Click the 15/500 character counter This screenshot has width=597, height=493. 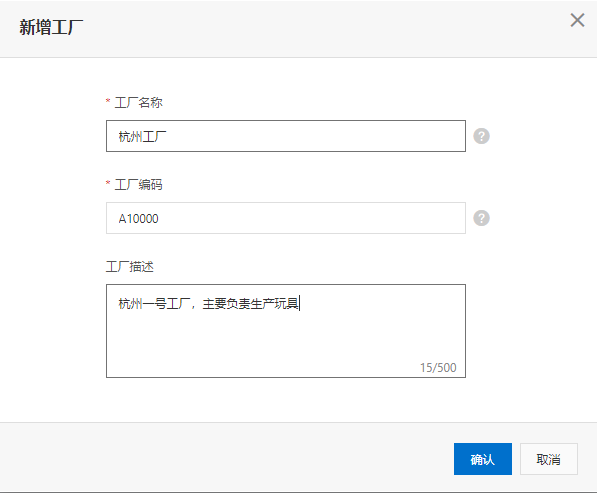coord(438,367)
